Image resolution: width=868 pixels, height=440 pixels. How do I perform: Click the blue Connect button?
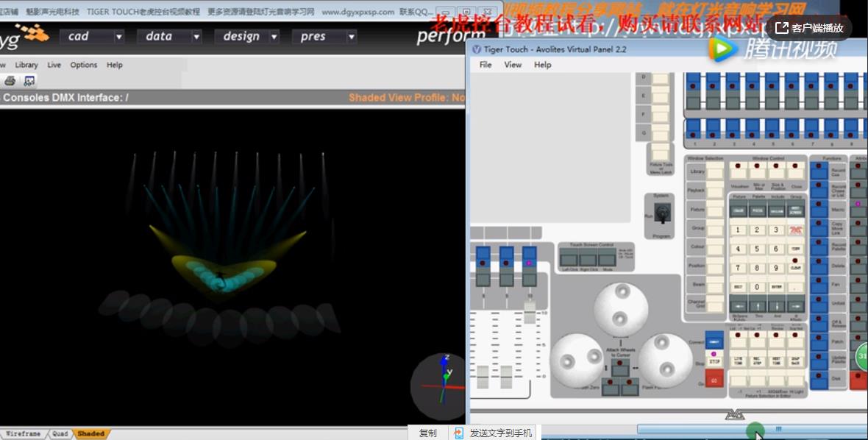click(x=714, y=341)
